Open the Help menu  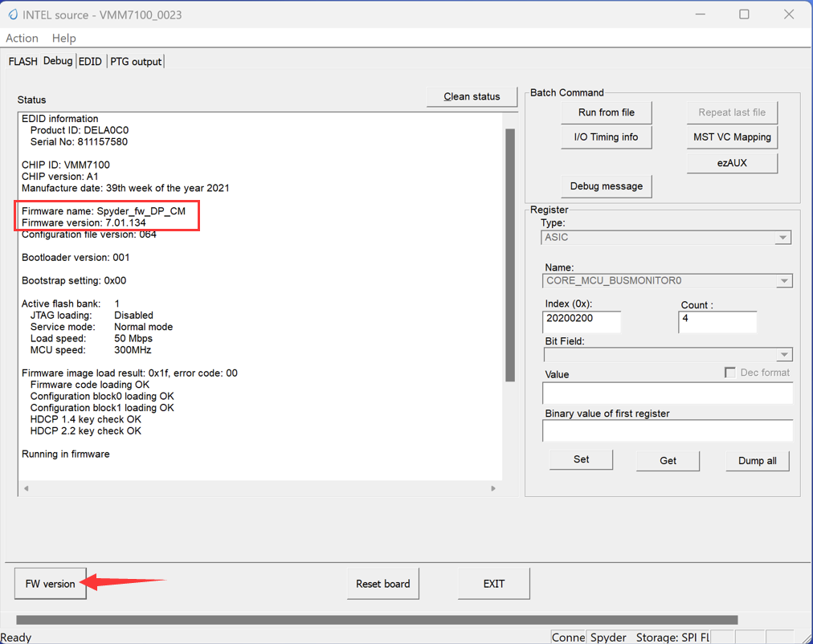point(63,39)
